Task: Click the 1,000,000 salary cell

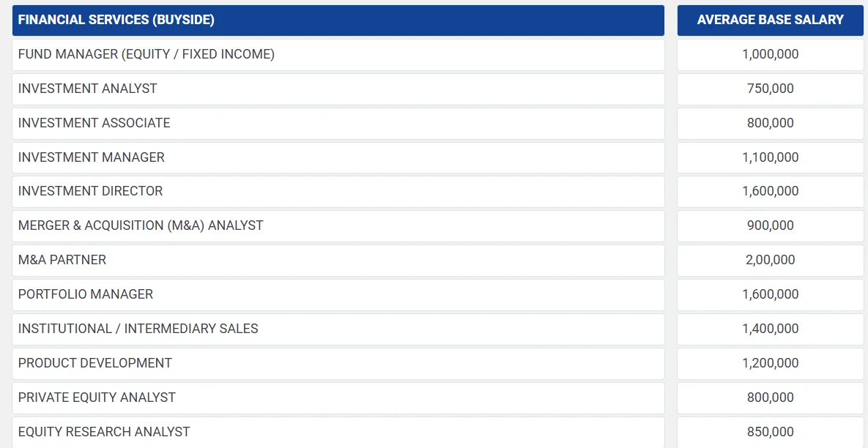Action: [x=770, y=54]
